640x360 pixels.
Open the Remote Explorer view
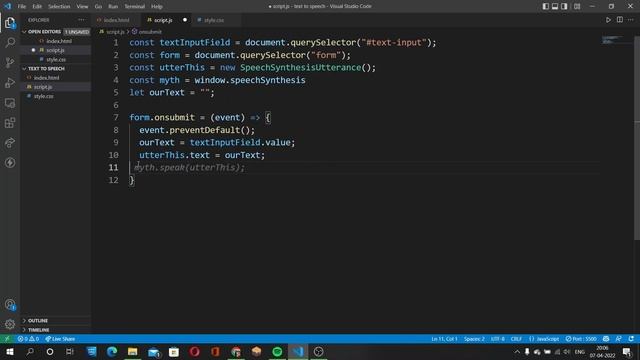[x=10, y=103]
